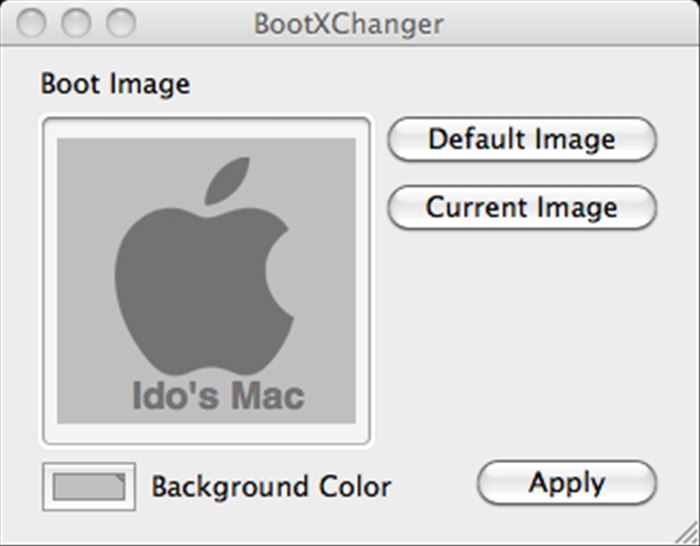
Task: Open the Background Color well
Action: tap(89, 486)
